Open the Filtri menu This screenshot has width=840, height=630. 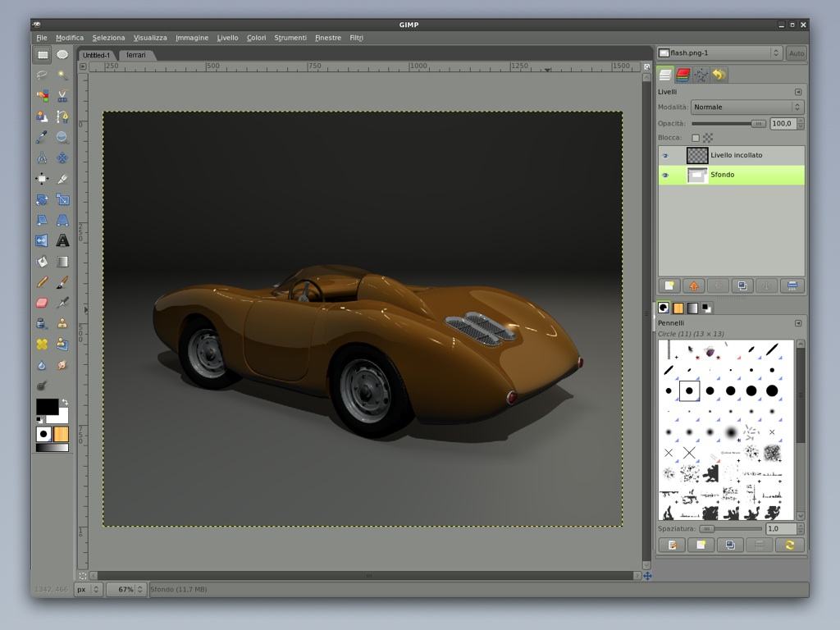point(356,38)
